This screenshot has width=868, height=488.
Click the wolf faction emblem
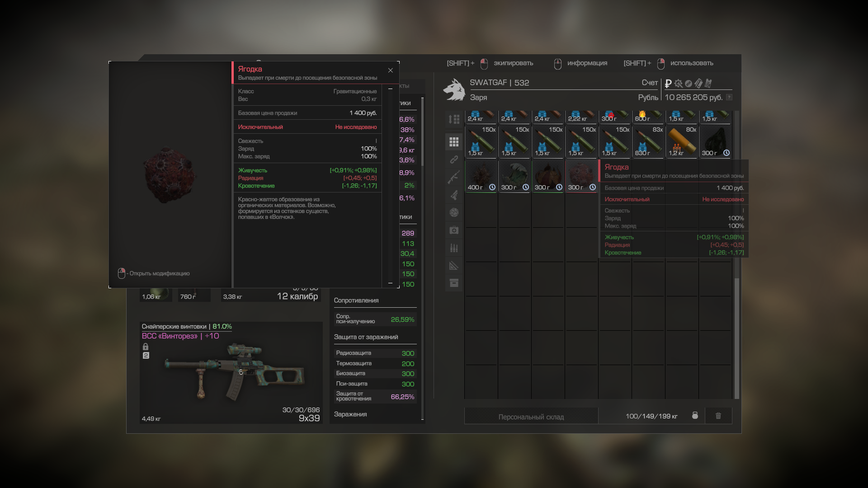[x=454, y=90]
